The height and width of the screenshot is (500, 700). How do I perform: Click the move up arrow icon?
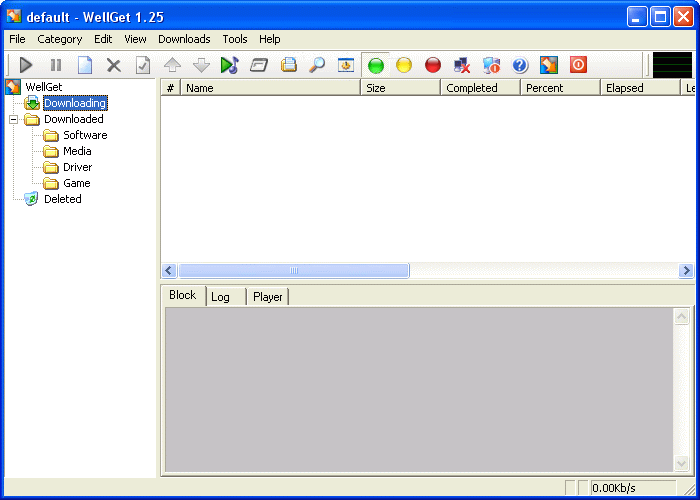[x=172, y=65]
